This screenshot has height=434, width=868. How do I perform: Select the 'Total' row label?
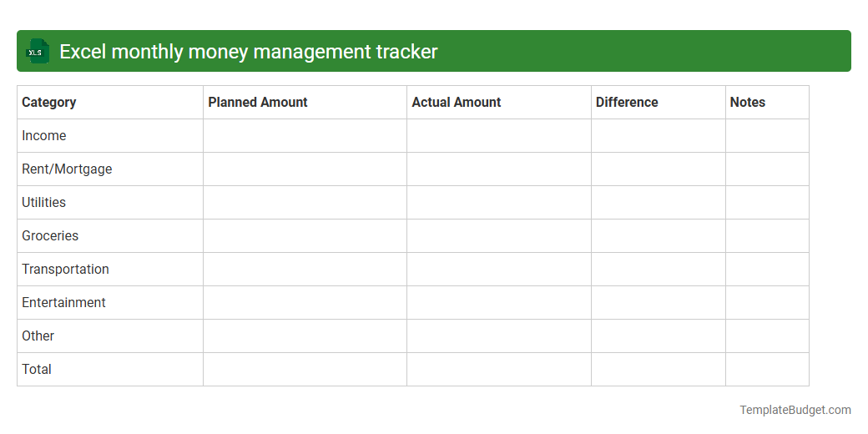(x=37, y=369)
